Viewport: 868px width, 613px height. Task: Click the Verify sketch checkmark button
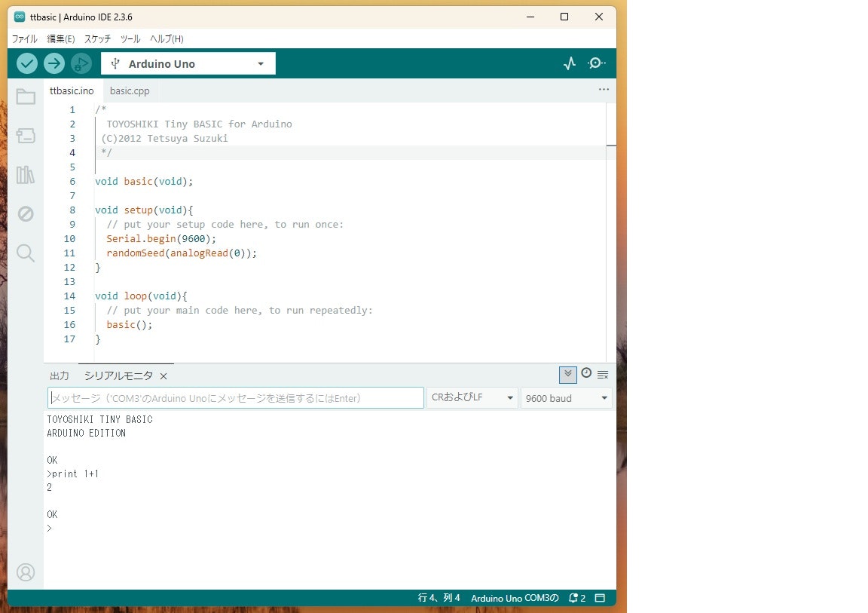(26, 63)
